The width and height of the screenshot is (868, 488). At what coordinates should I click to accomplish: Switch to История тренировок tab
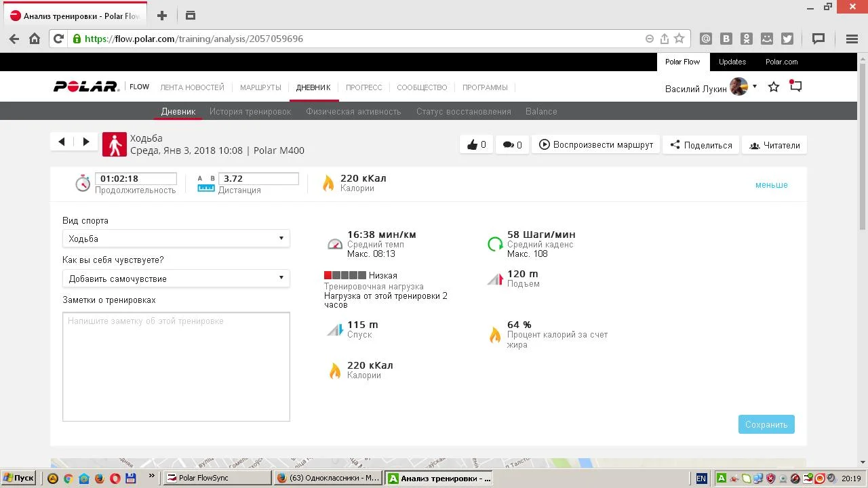point(250,111)
